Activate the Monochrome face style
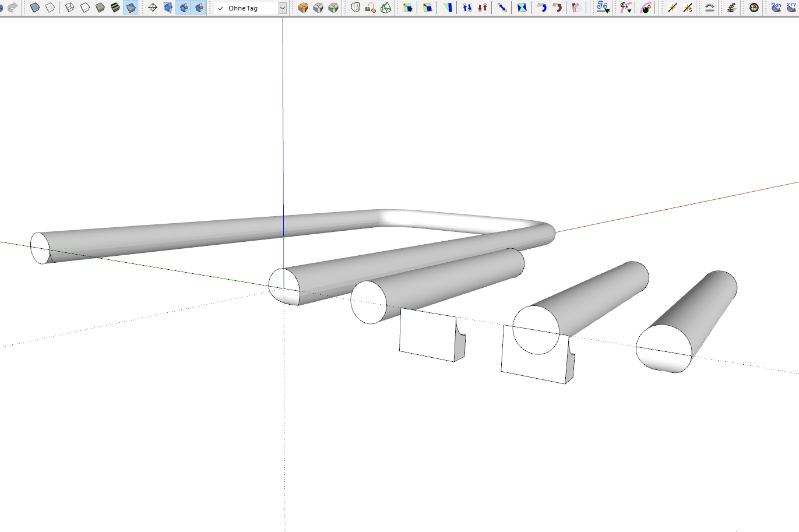799x532 pixels. [x=131, y=8]
